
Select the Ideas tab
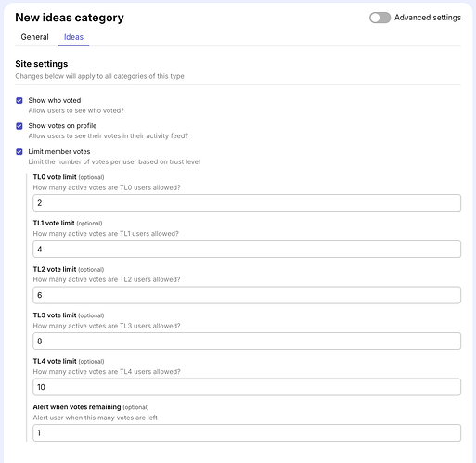(x=73, y=37)
